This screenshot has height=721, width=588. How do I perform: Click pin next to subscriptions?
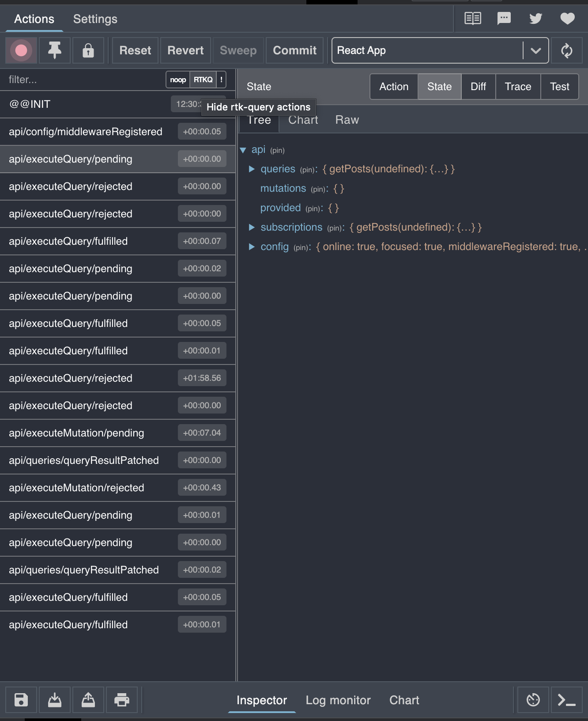(335, 228)
